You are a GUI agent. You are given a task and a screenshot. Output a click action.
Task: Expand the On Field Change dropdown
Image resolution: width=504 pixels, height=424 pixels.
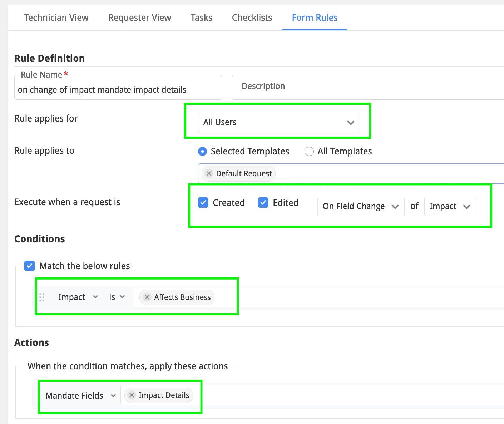(361, 206)
